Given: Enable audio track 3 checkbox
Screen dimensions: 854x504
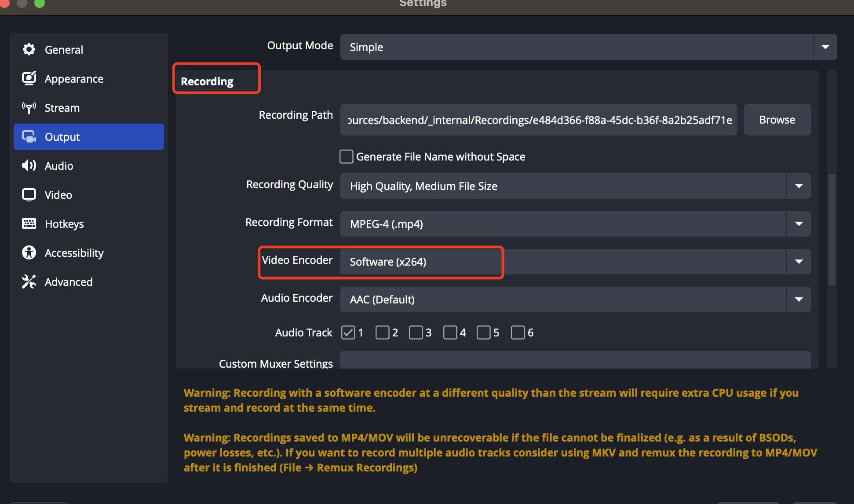Looking at the screenshot, I should pyautogui.click(x=416, y=332).
